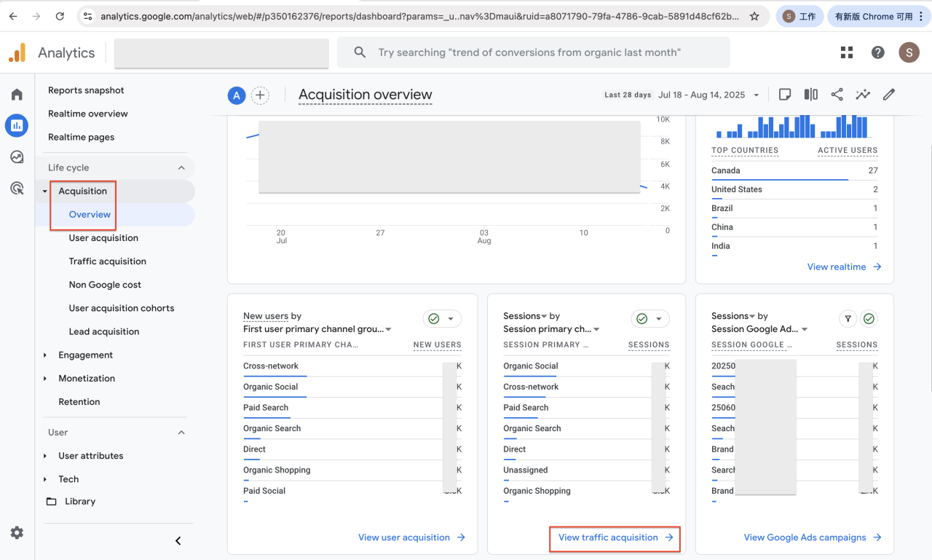Toggle the filter icon on Google Ads card

tap(848, 319)
